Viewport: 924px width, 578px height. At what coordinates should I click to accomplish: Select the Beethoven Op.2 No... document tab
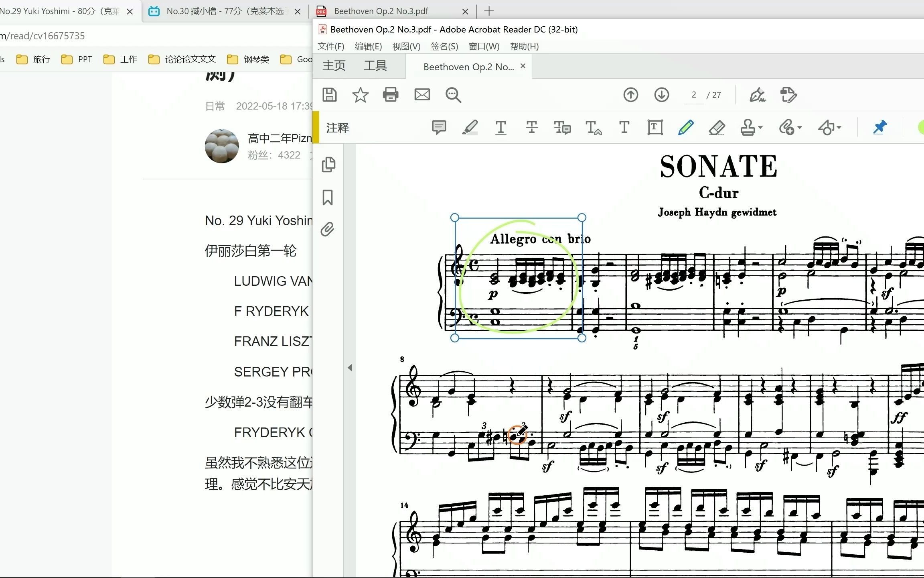pos(468,67)
